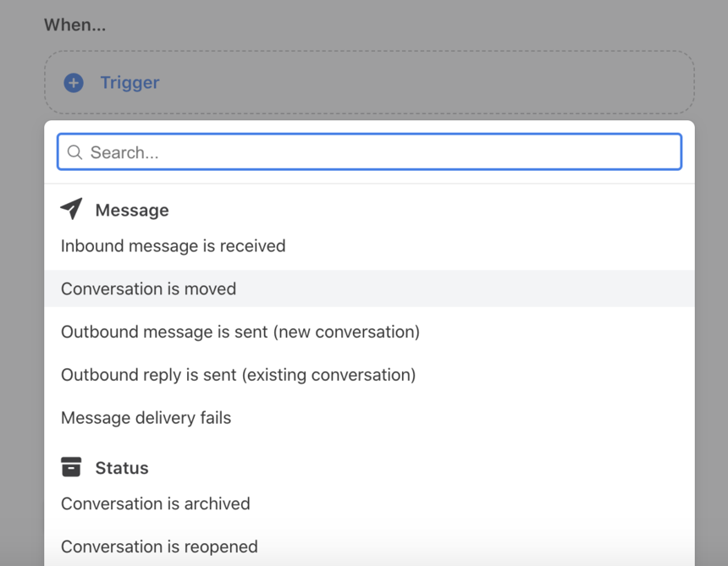
Task: Click the dashed Trigger dropdown box
Action: click(370, 83)
